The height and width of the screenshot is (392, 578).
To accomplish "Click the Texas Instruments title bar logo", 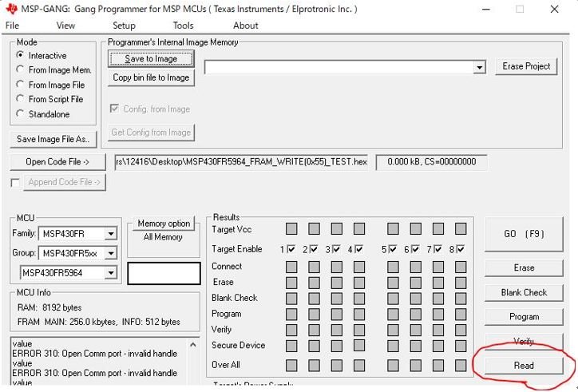I will [11, 9].
